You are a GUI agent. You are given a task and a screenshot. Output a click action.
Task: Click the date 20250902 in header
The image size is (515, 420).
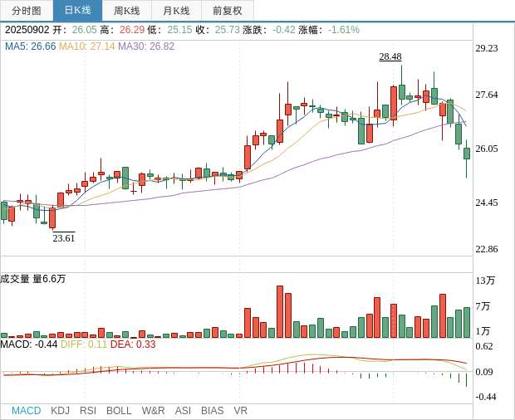click(x=27, y=30)
